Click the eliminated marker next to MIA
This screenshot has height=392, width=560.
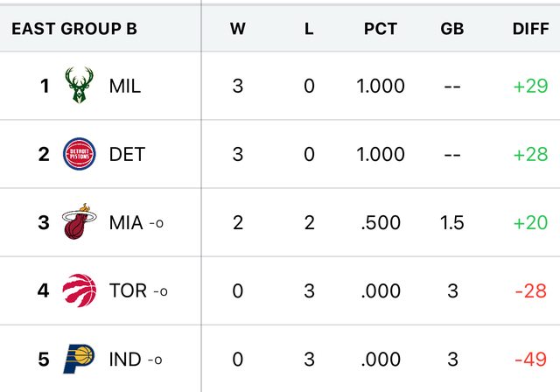point(157,223)
